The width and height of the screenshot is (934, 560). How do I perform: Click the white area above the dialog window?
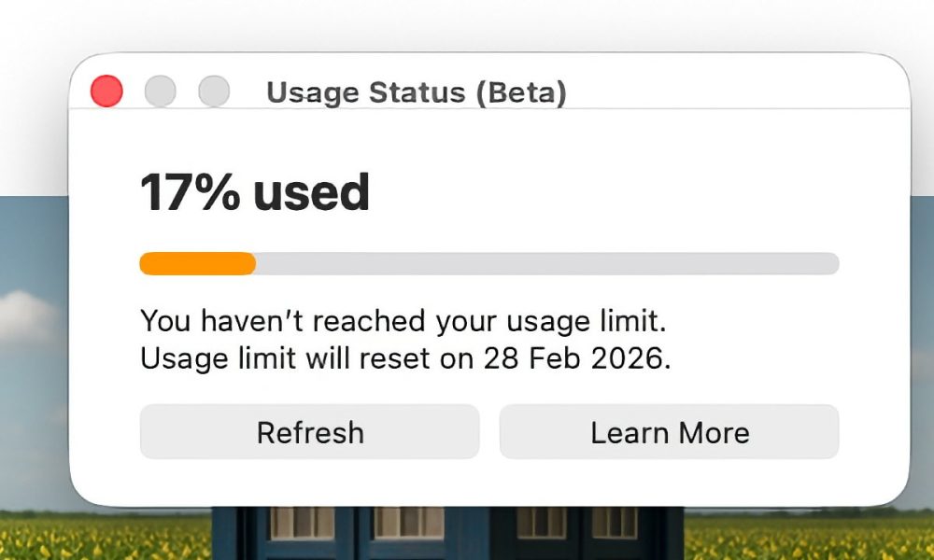(467, 23)
